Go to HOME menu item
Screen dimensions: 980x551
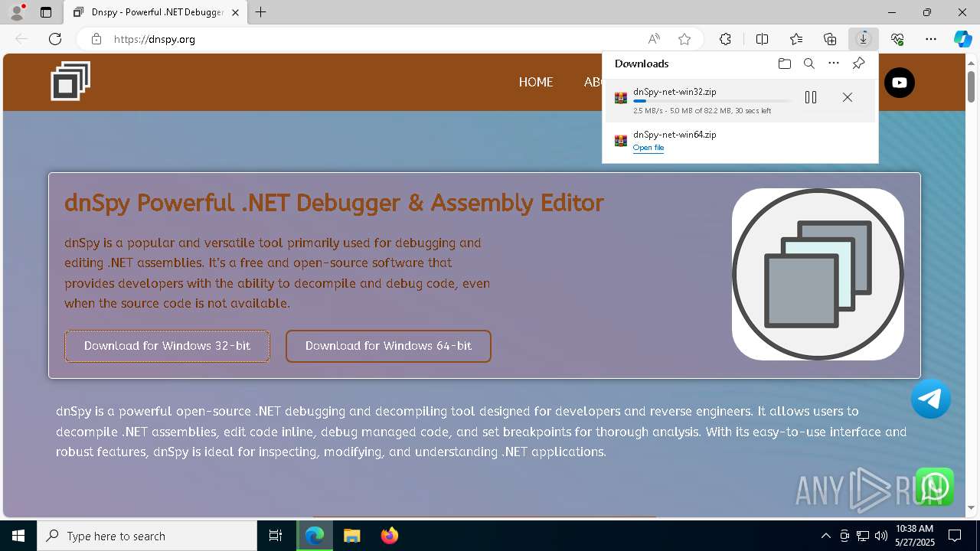click(x=536, y=82)
